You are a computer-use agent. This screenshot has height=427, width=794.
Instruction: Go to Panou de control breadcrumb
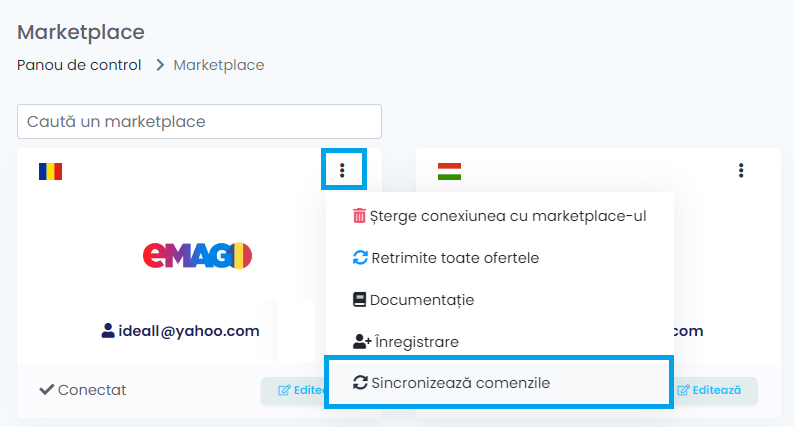coord(79,65)
